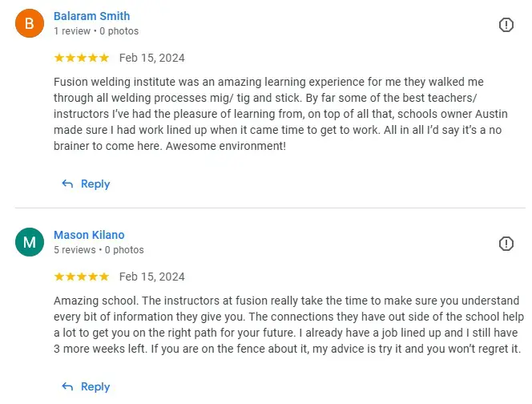The width and height of the screenshot is (532, 404).
Task: Click the orange B profile avatar
Action: [x=30, y=23]
